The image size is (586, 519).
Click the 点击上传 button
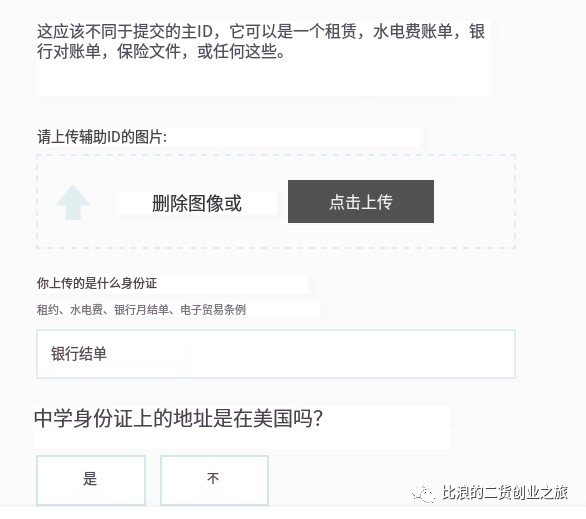coord(361,201)
